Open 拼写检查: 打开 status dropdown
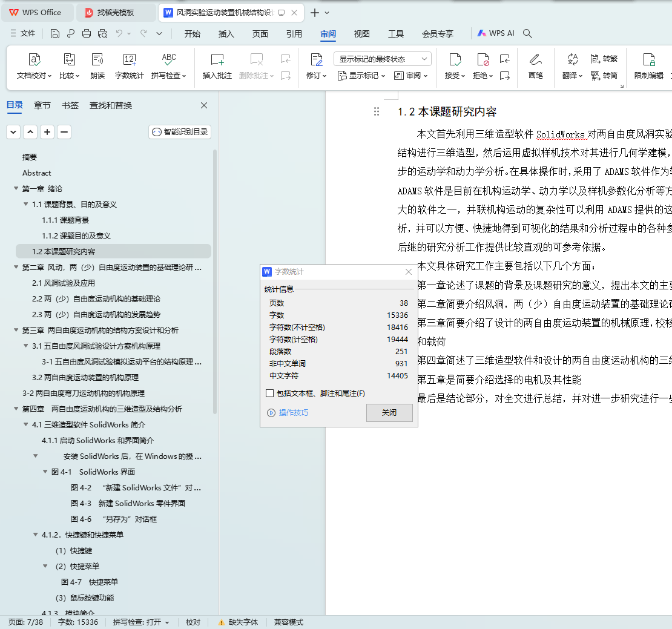The height and width of the screenshot is (629, 672). point(141,622)
